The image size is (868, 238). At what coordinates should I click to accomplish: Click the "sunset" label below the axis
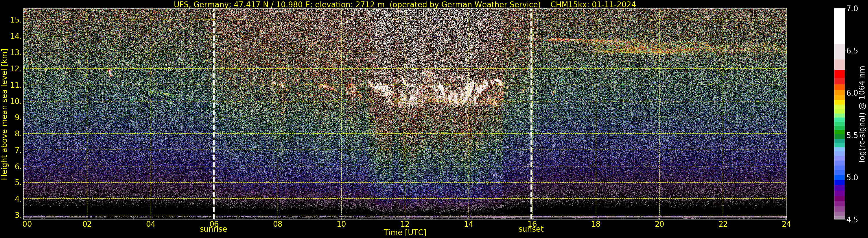click(x=531, y=229)
